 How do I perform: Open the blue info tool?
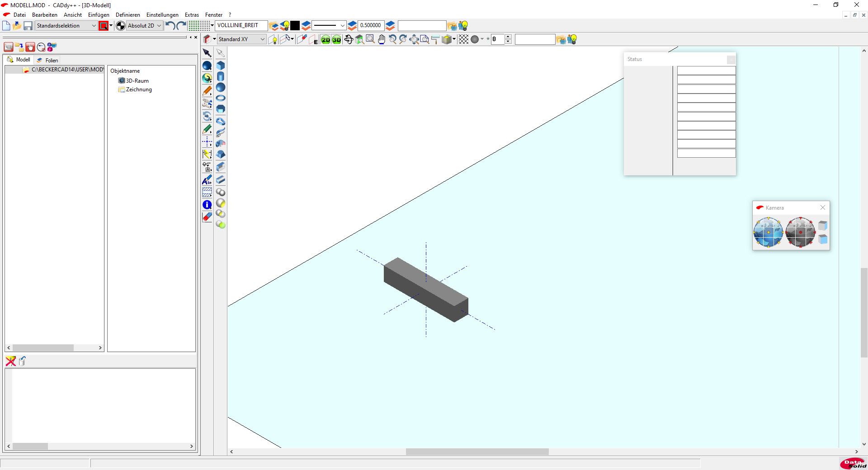(x=207, y=205)
